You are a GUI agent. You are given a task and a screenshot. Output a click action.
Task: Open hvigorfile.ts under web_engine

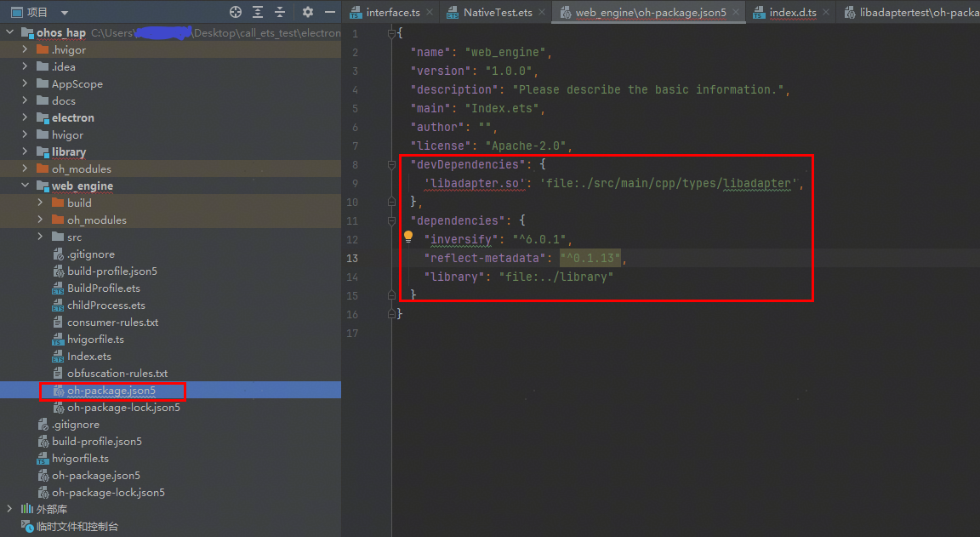pyautogui.click(x=95, y=339)
